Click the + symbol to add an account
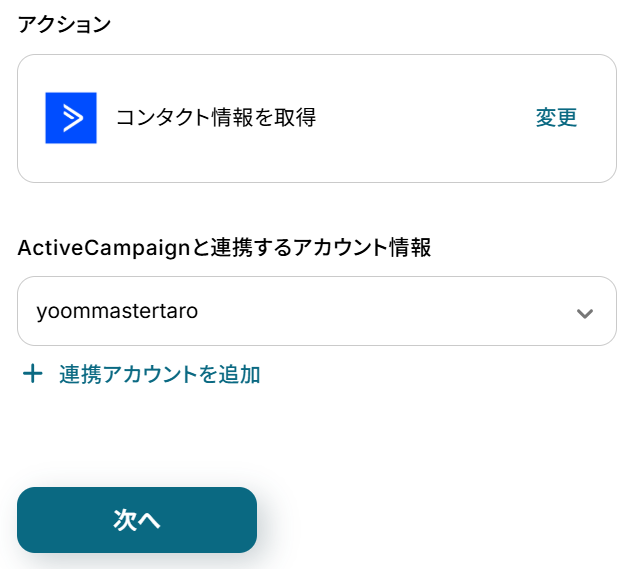Image resolution: width=631 pixels, height=569 pixels. coord(33,374)
